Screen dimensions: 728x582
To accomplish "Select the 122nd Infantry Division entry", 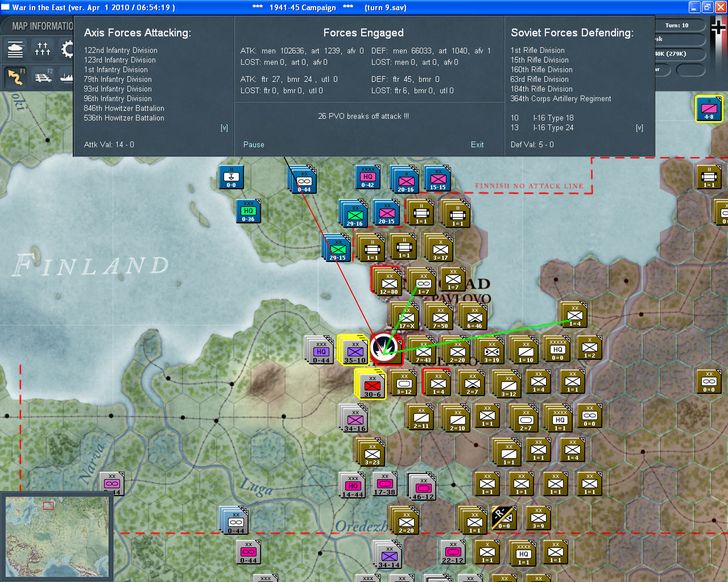I will click(121, 50).
